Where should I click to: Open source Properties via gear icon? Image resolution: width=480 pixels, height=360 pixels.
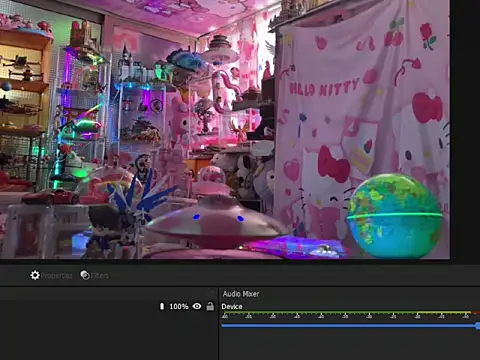click(x=35, y=275)
